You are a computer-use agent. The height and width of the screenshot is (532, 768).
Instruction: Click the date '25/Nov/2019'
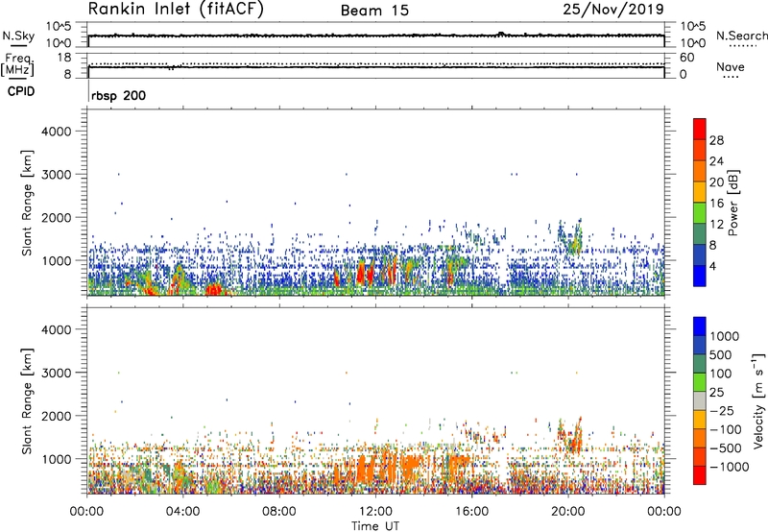613,9
